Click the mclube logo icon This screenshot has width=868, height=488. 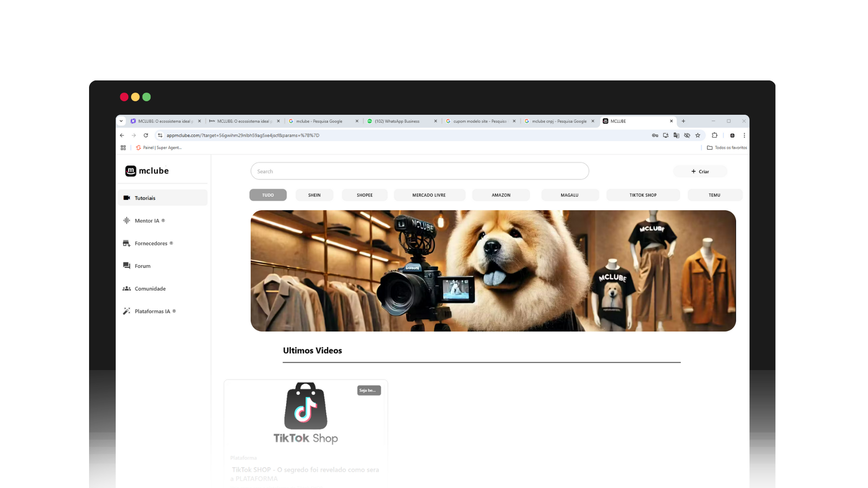click(x=131, y=171)
